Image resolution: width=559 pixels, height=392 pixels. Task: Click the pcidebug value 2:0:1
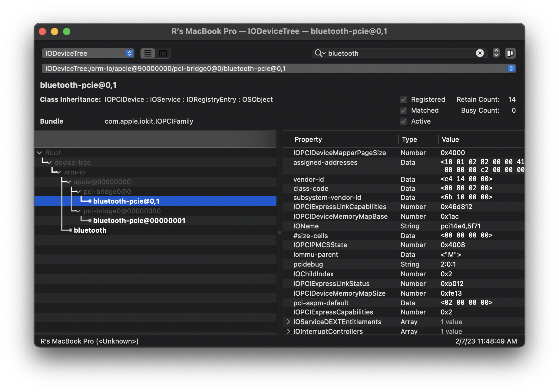tap(448, 264)
